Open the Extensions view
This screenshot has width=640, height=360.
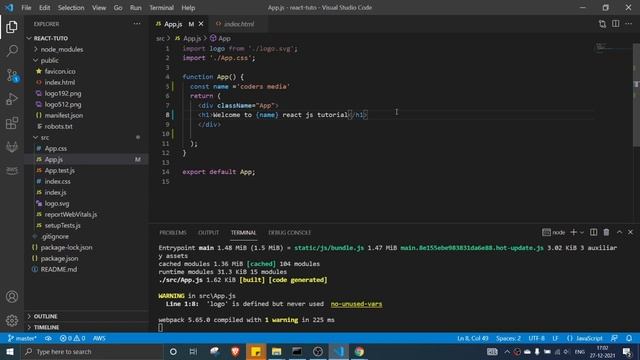pyautogui.click(x=12, y=123)
